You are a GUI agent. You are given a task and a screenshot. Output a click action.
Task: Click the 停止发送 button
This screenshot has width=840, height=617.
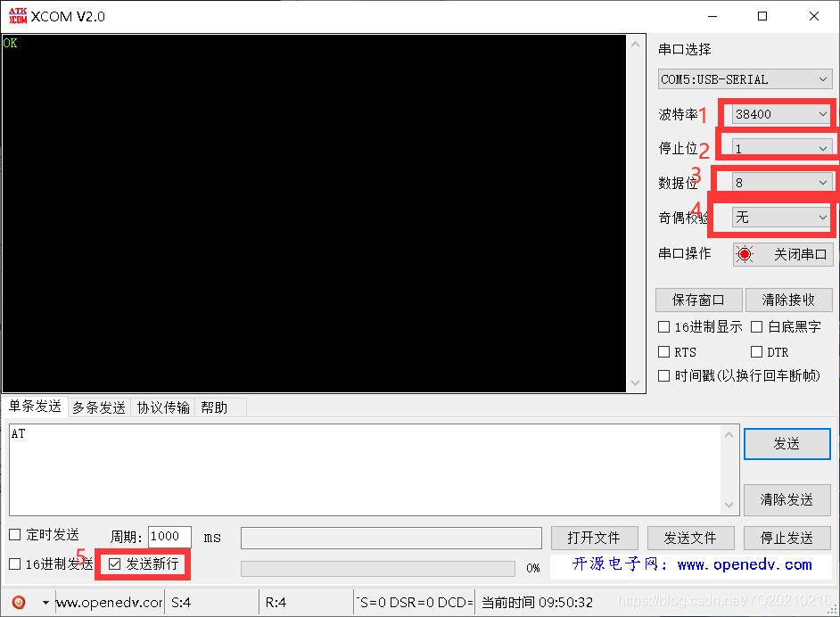pos(787,538)
